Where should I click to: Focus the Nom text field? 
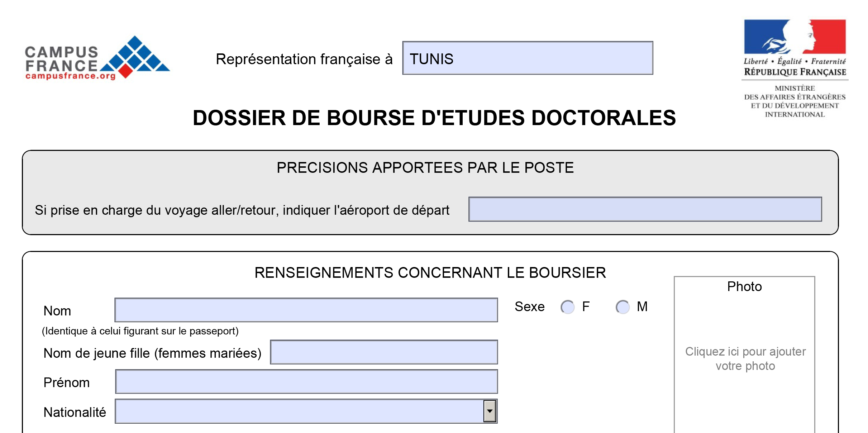[306, 310]
